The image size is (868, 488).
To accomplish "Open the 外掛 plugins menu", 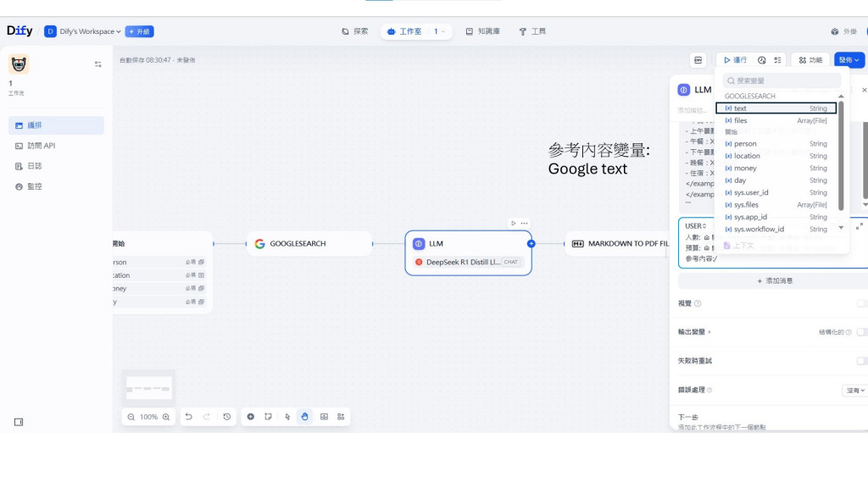I will click(843, 31).
